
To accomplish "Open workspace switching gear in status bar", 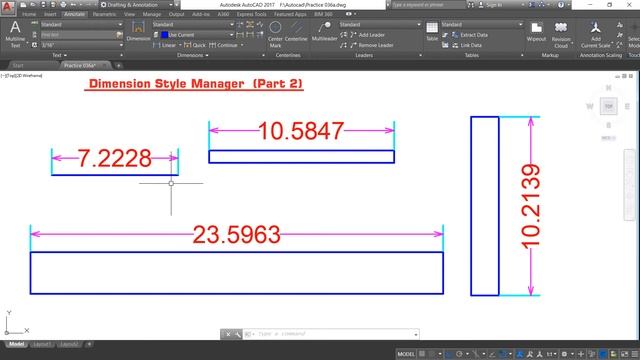I will point(564,354).
